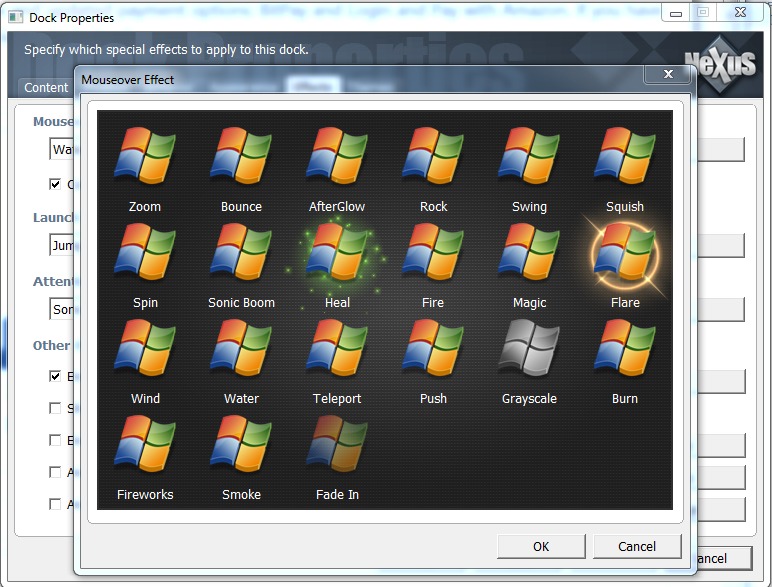Pick the Teleport effect icon
This screenshot has width=772, height=587.
coord(337,348)
